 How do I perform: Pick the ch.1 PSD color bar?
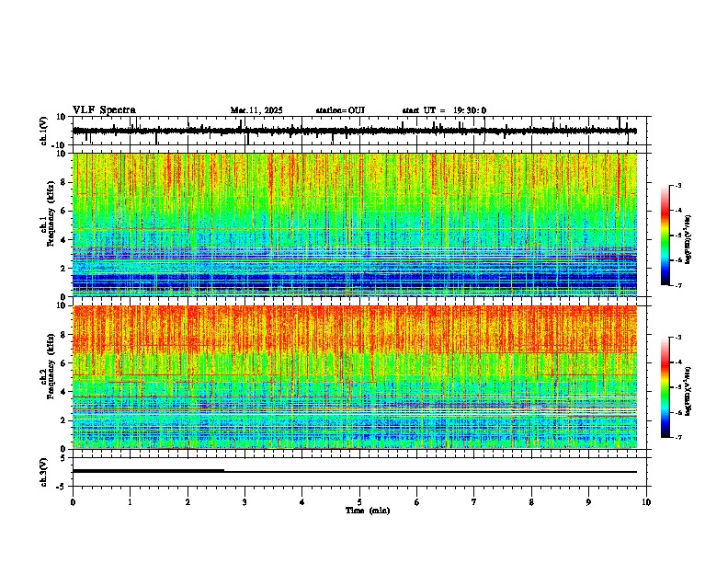(x=665, y=236)
